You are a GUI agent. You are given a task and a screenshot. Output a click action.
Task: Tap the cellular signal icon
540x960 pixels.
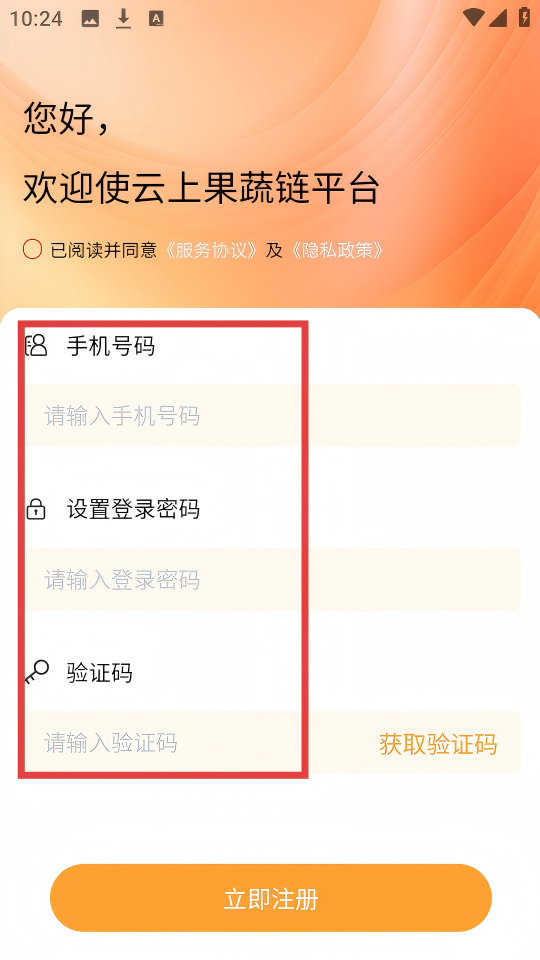(x=498, y=18)
